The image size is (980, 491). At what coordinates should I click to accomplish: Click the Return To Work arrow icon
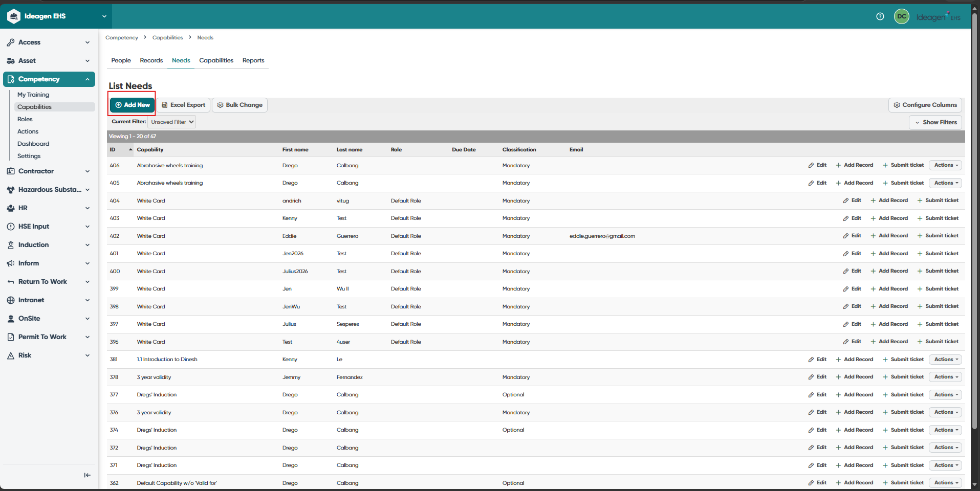[11, 282]
